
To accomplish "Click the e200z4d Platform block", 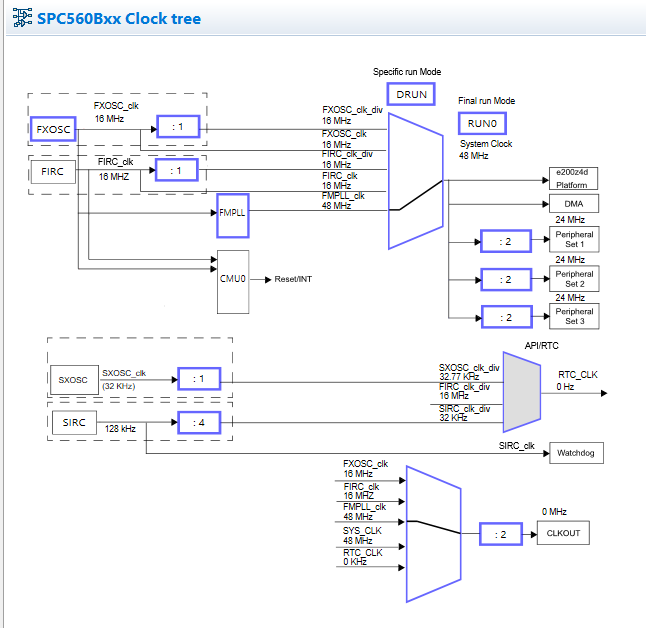I will [573, 178].
